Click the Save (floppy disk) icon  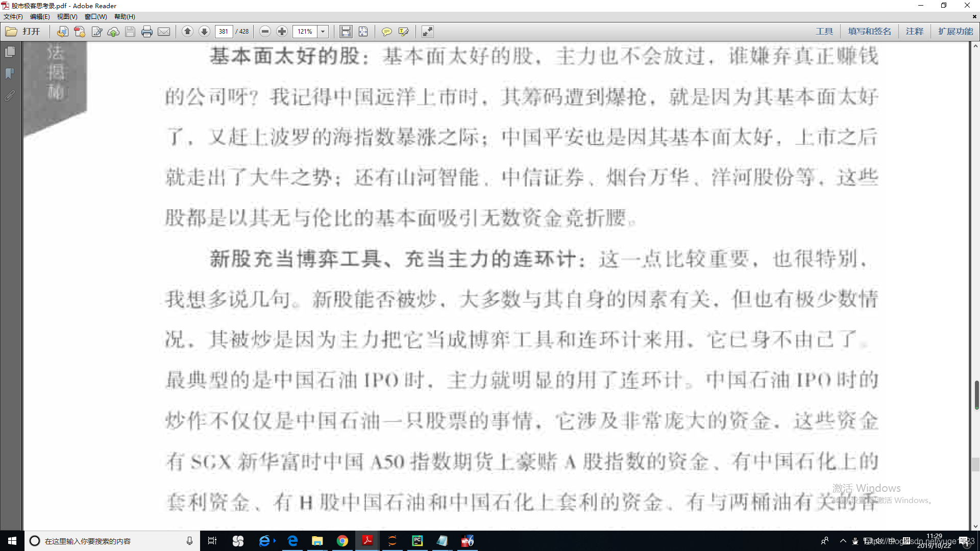tap(130, 32)
